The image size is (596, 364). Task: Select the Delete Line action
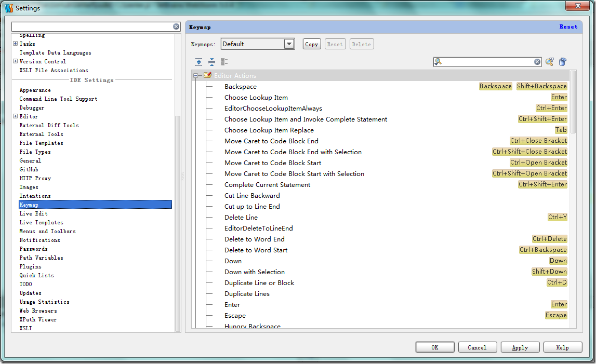point(241,218)
